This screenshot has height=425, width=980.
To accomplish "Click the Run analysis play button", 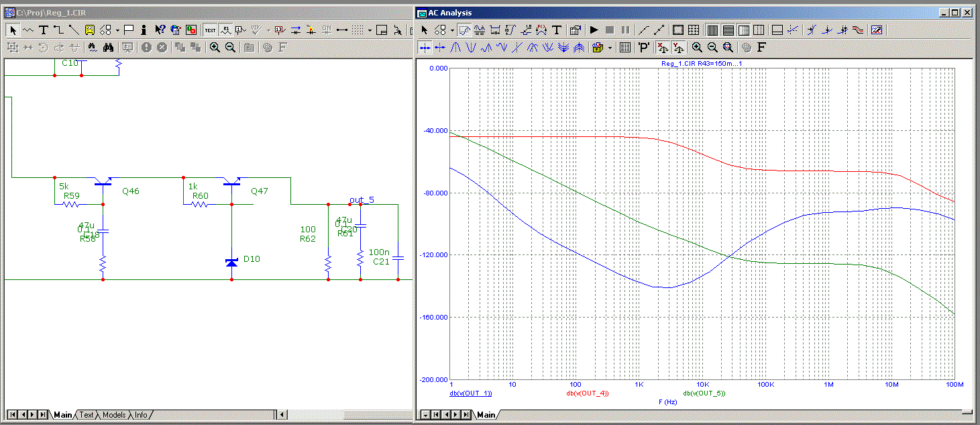I will click(594, 30).
